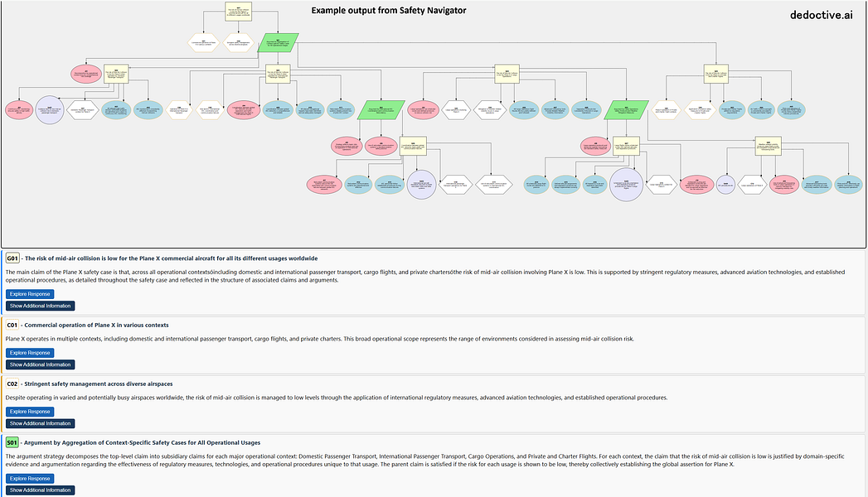
Task: Click Explore Response under the G01 claim
Action: click(x=30, y=294)
